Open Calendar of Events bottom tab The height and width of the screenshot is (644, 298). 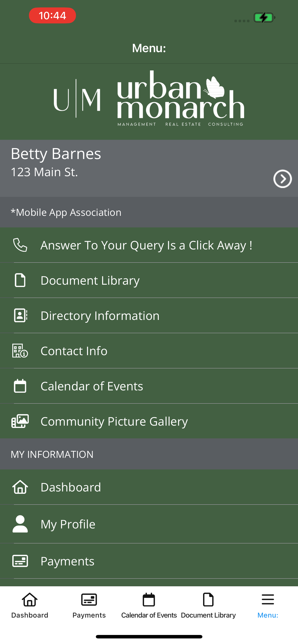(x=149, y=605)
